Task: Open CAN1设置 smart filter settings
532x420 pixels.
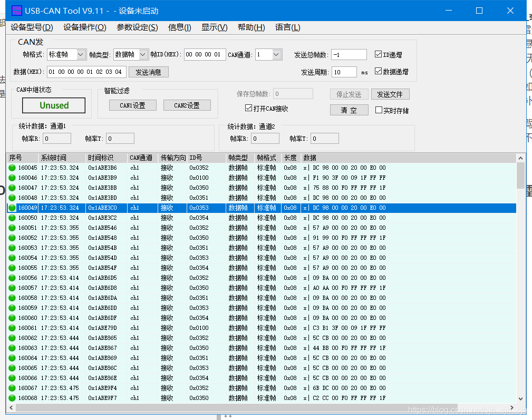Action: (x=132, y=105)
